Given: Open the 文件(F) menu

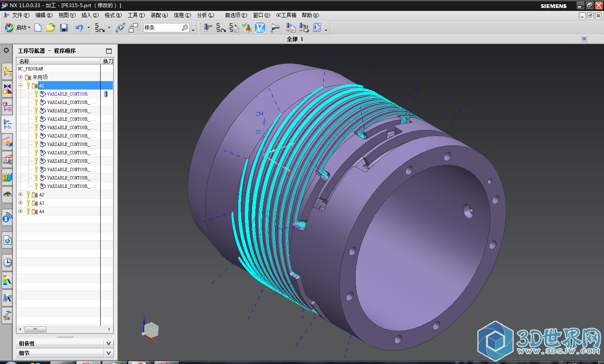Looking at the screenshot, I should (21, 15).
